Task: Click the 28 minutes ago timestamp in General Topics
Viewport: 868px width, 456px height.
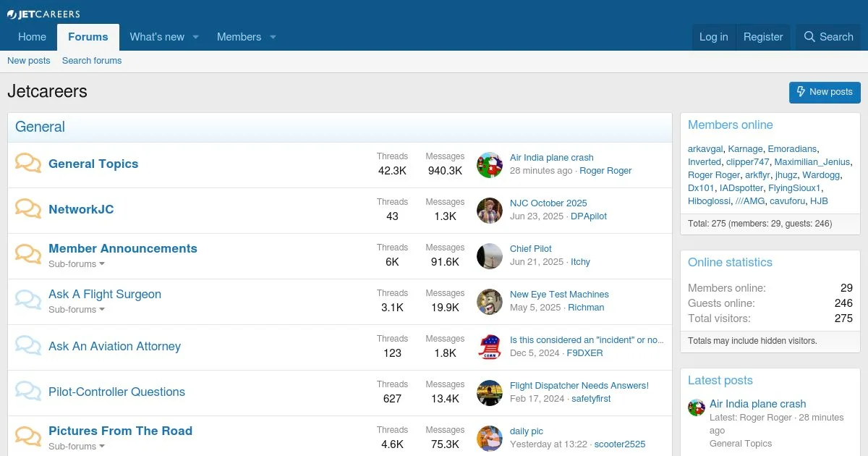Action: point(541,171)
